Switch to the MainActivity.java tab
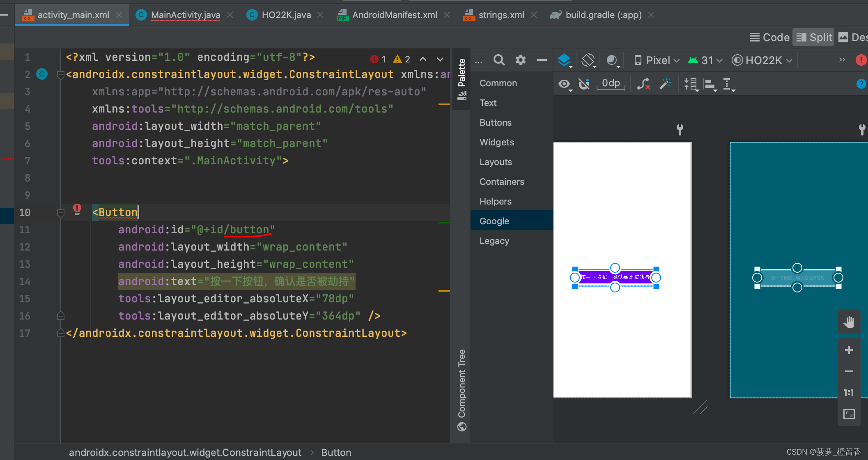The width and height of the screenshot is (868, 460). (185, 15)
